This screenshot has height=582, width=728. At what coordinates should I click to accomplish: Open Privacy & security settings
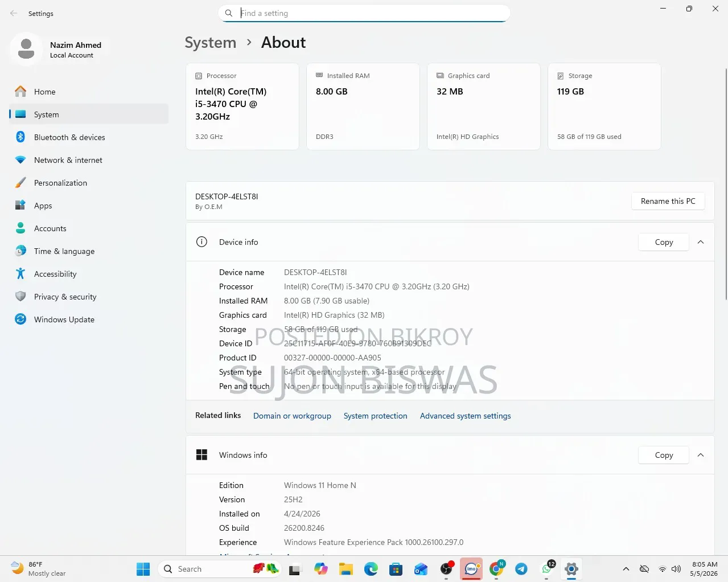tap(89, 297)
